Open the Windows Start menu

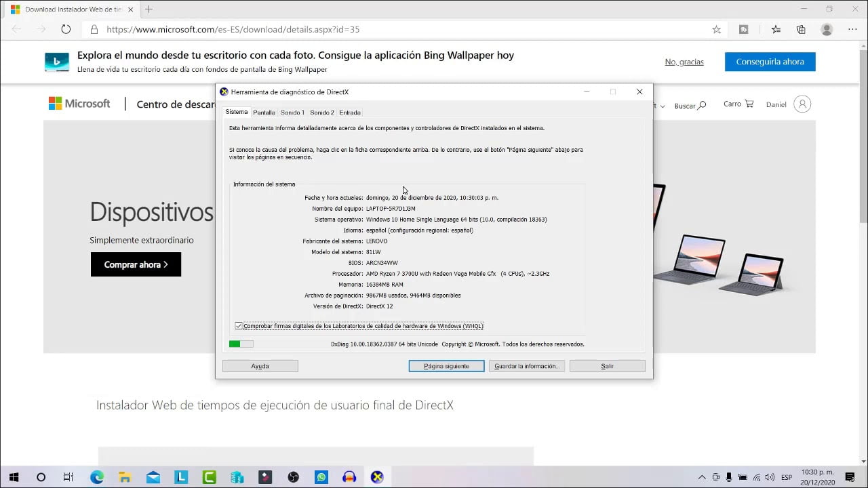point(14,477)
